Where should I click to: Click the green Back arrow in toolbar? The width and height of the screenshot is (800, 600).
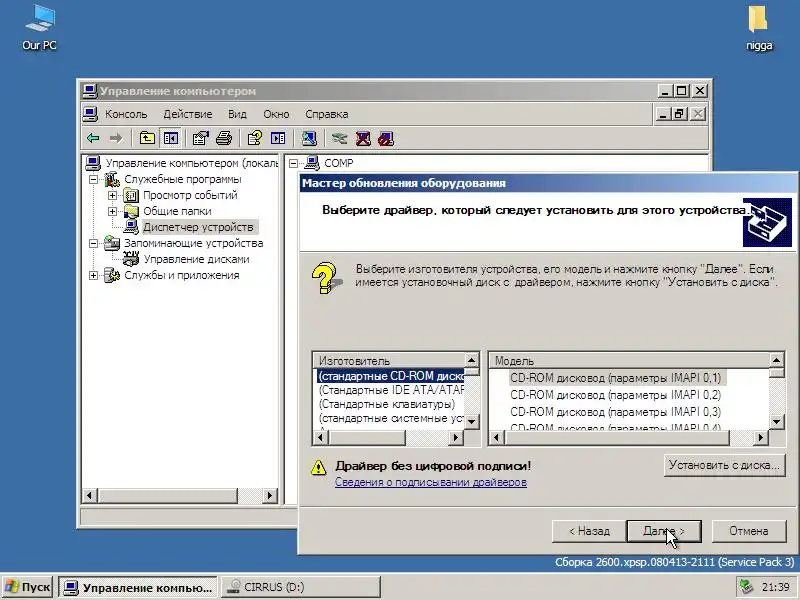point(93,138)
